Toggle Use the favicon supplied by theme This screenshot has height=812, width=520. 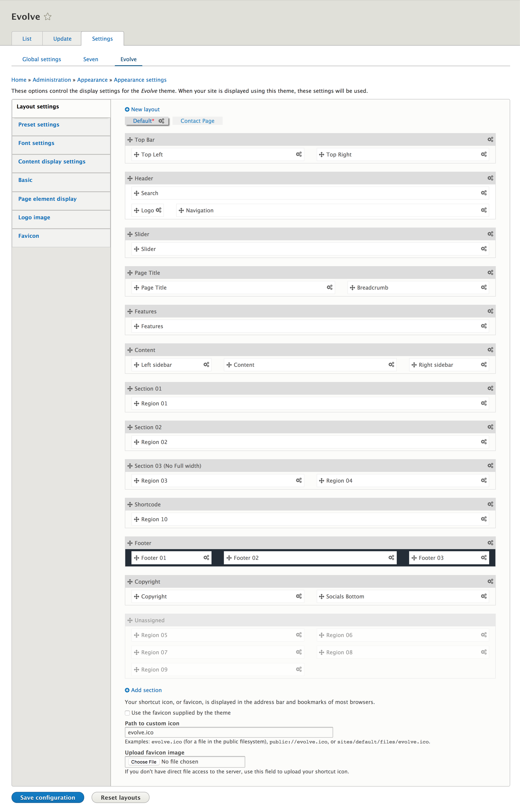(x=127, y=713)
